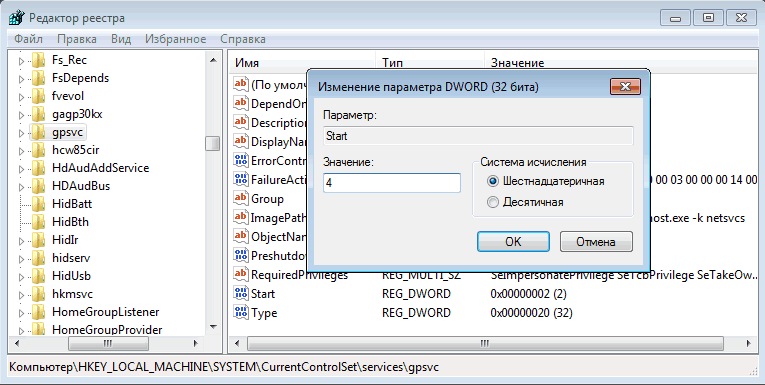Select the HdAudAddService folder icon
The width and height of the screenshot is (765, 385).
pyautogui.click(x=39, y=168)
